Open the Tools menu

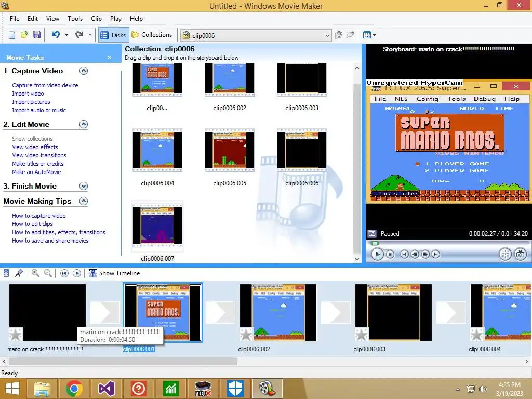pos(75,19)
